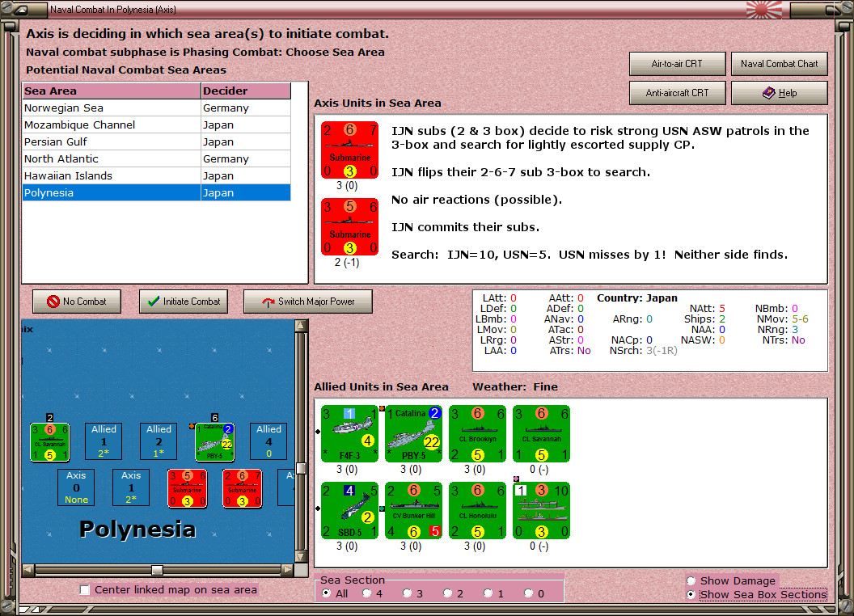This screenshot has width=854, height=616.
Task: Click map vertical scrollbar up arrow
Action: (301, 326)
